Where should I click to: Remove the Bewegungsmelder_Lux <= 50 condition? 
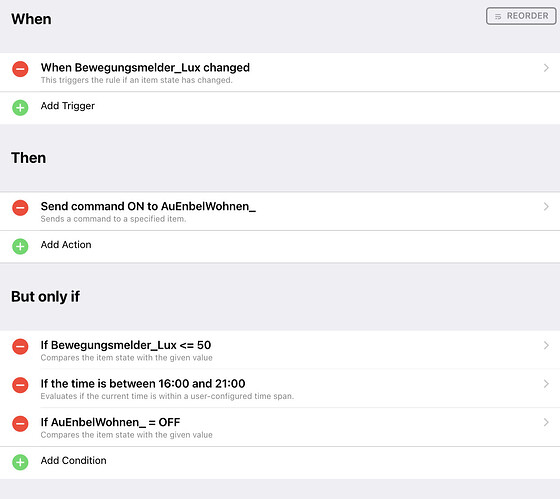coord(20,346)
